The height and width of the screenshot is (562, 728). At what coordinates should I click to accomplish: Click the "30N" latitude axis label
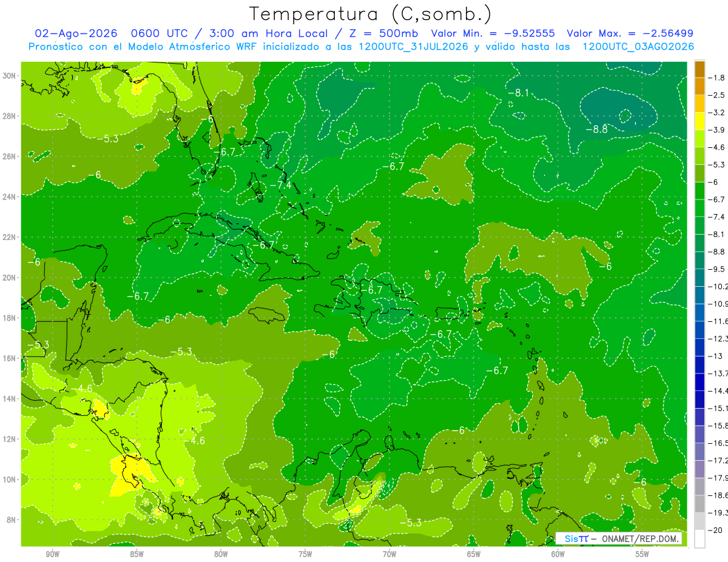(x=9, y=76)
